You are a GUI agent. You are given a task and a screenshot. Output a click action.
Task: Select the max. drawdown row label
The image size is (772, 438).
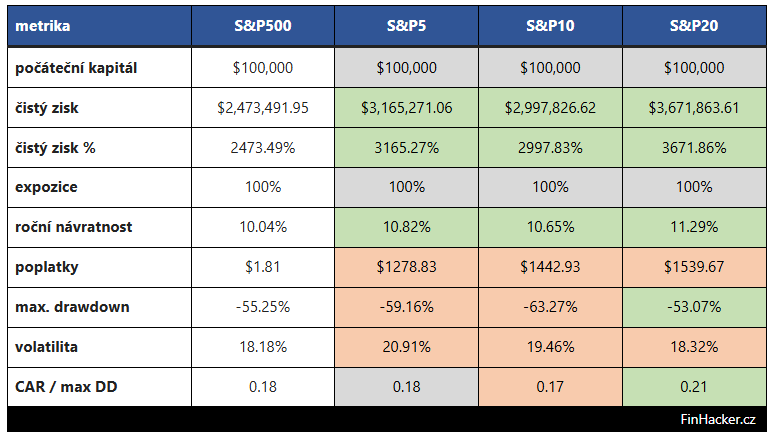(x=73, y=307)
